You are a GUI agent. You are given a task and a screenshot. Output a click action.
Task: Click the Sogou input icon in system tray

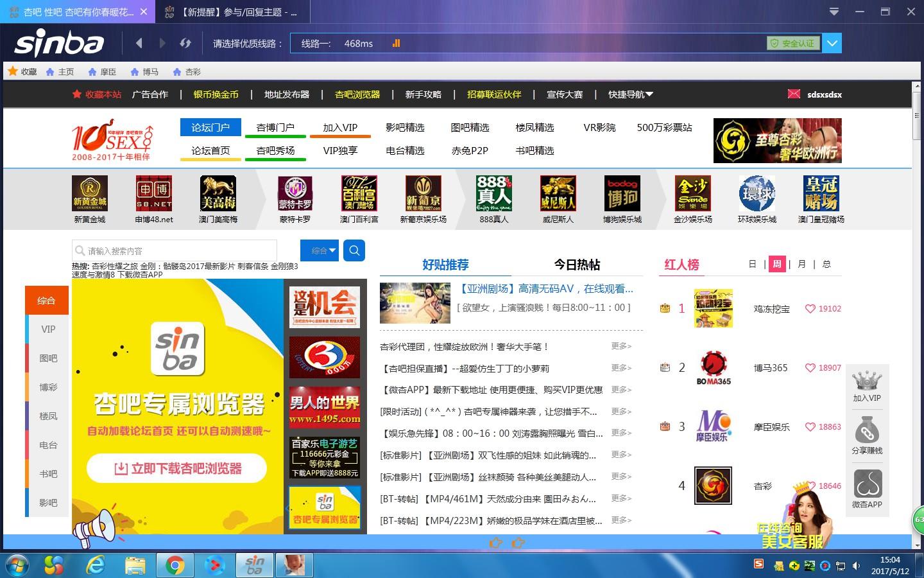pos(758,564)
